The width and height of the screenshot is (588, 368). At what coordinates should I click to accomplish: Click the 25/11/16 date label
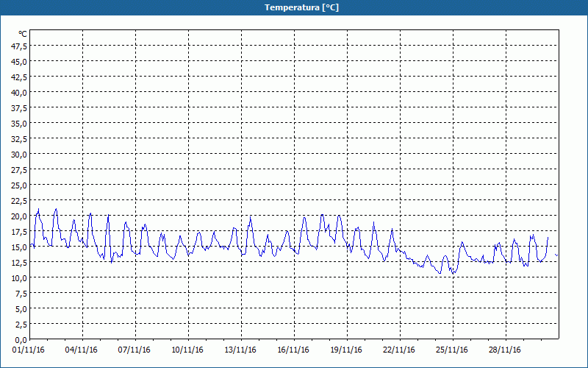click(452, 350)
